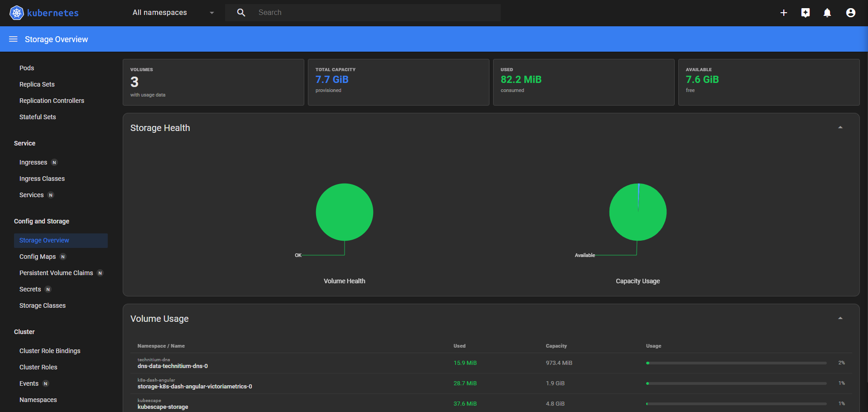Open Cluster Roles page
This screenshot has width=868, height=412.
[x=38, y=367]
